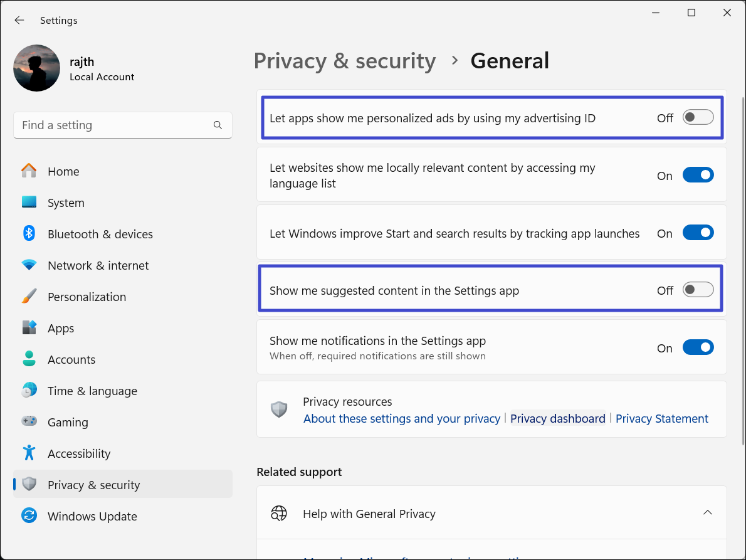Enable suggested content in Settings toggle

698,290
